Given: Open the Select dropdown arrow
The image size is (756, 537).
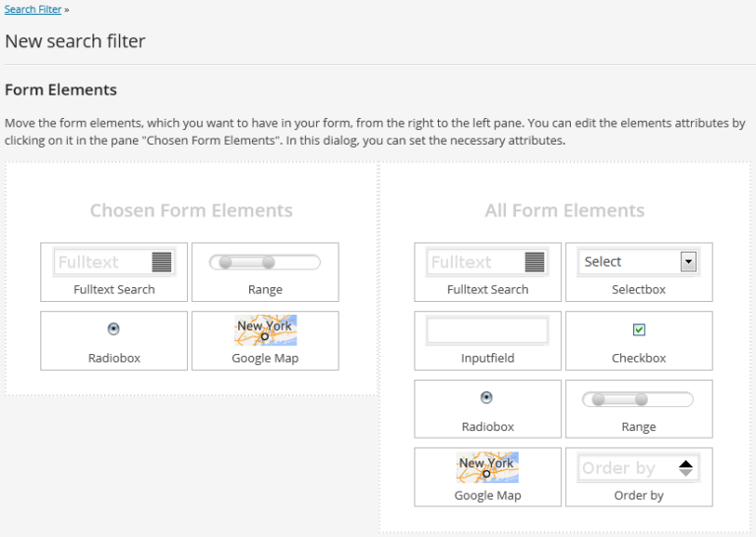Looking at the screenshot, I should 688,262.
